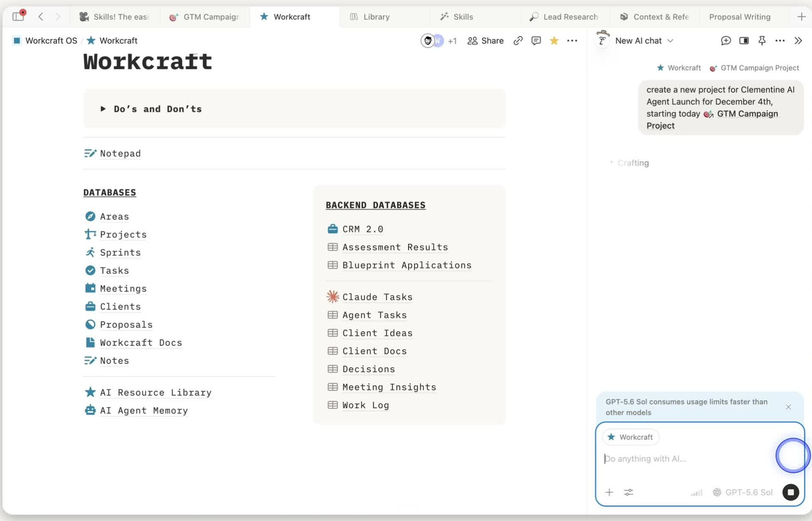Click the Workcraft context tag above message
The width and height of the screenshot is (812, 521).
click(679, 68)
